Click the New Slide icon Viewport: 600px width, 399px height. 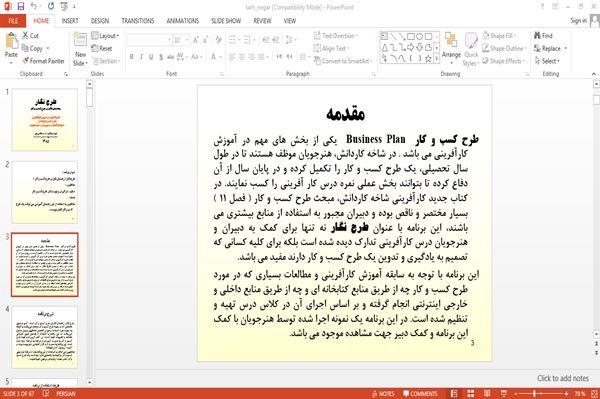pyautogui.click(x=80, y=40)
